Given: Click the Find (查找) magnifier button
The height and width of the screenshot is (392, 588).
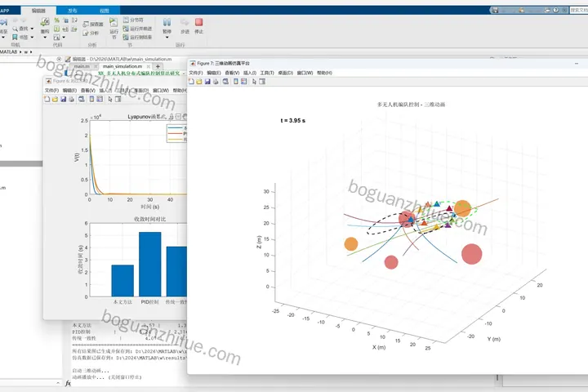Looking at the screenshot, I should pyautogui.click(x=20, y=29).
